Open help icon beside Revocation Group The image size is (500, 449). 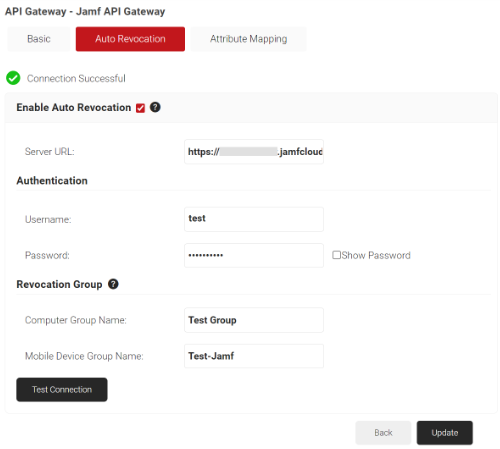(x=113, y=284)
